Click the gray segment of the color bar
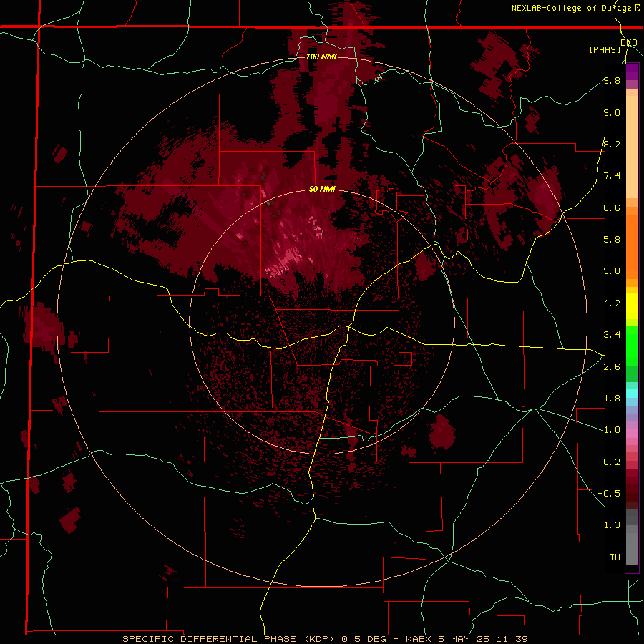Viewport: 644px width, 644px height. [632, 538]
